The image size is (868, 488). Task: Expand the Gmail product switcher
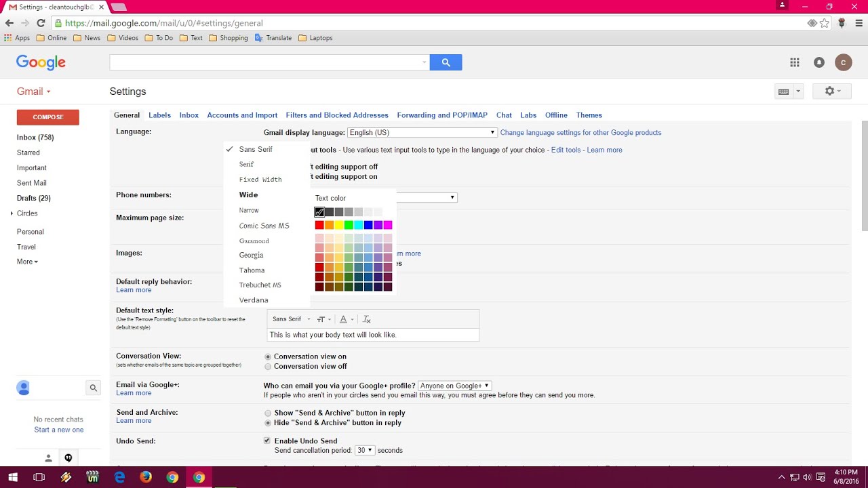point(34,91)
